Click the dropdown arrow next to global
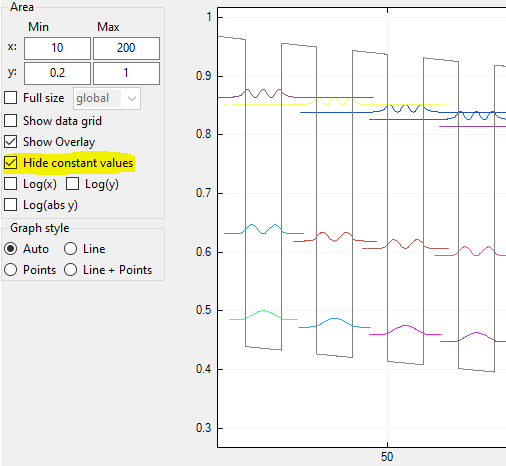The height and width of the screenshot is (466, 506). (x=132, y=99)
